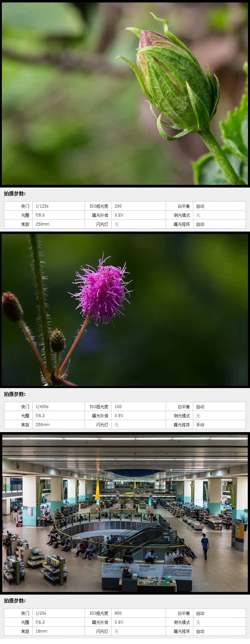Select the shutter value 1/125s
The height and width of the screenshot is (644, 250).
click(42, 206)
